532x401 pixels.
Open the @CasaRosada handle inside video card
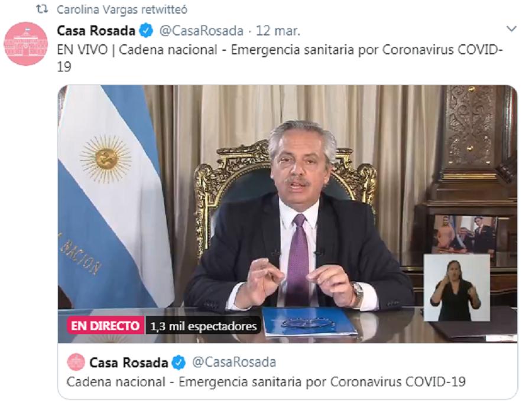[x=234, y=363]
